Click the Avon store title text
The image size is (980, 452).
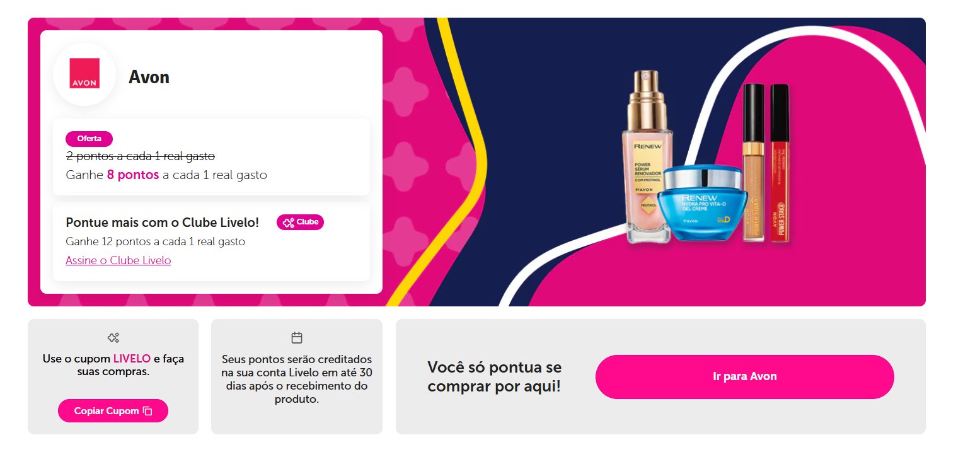149,77
